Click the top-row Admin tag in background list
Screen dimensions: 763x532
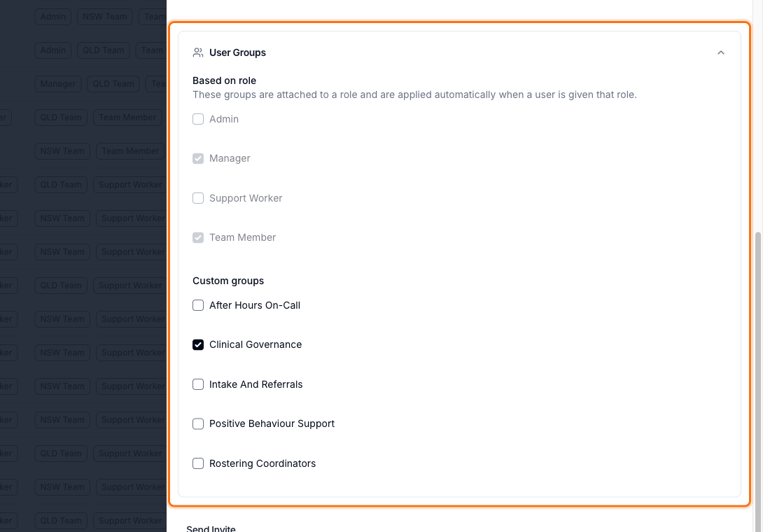(53, 17)
